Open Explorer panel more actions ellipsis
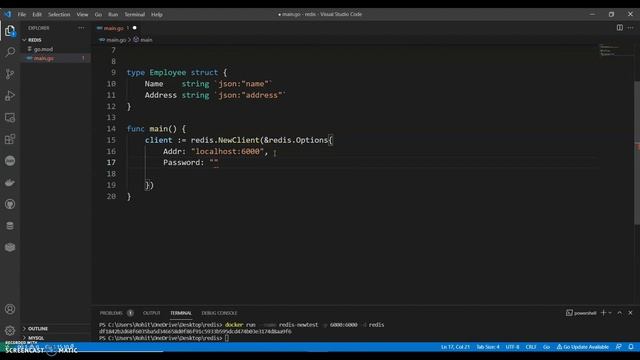Screen dimensions: 640x360 (x=81, y=28)
